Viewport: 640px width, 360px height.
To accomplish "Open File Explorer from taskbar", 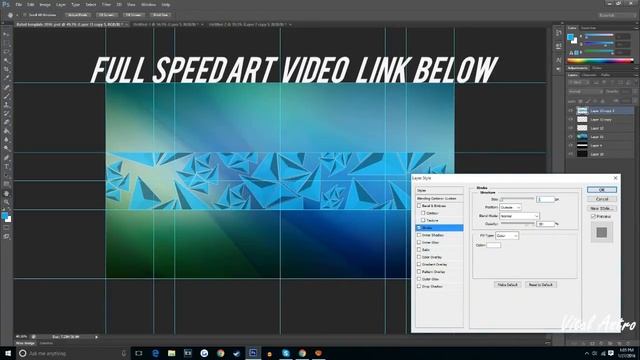I will pyautogui.click(x=171, y=353).
